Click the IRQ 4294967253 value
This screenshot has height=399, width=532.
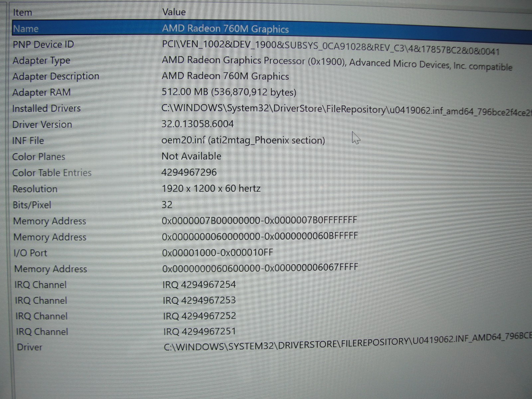coord(199,300)
